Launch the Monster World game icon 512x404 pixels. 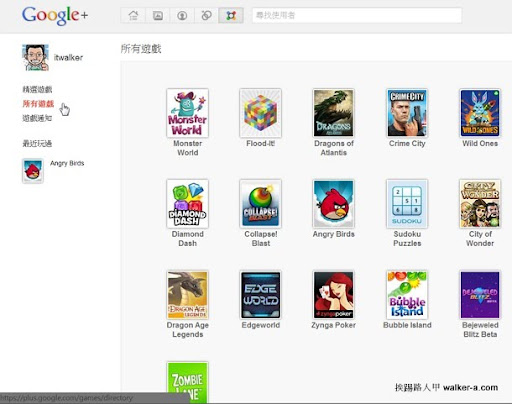coord(187,113)
